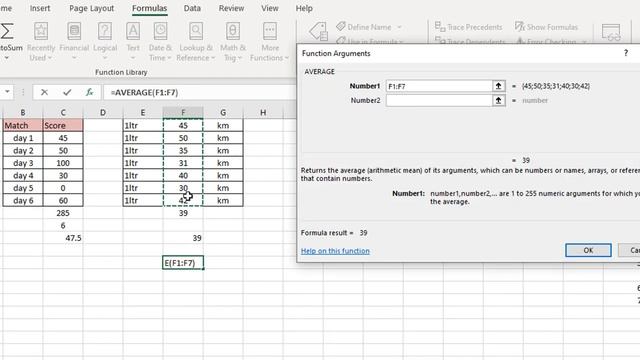
Task: Select column F header
Action: coord(183,113)
